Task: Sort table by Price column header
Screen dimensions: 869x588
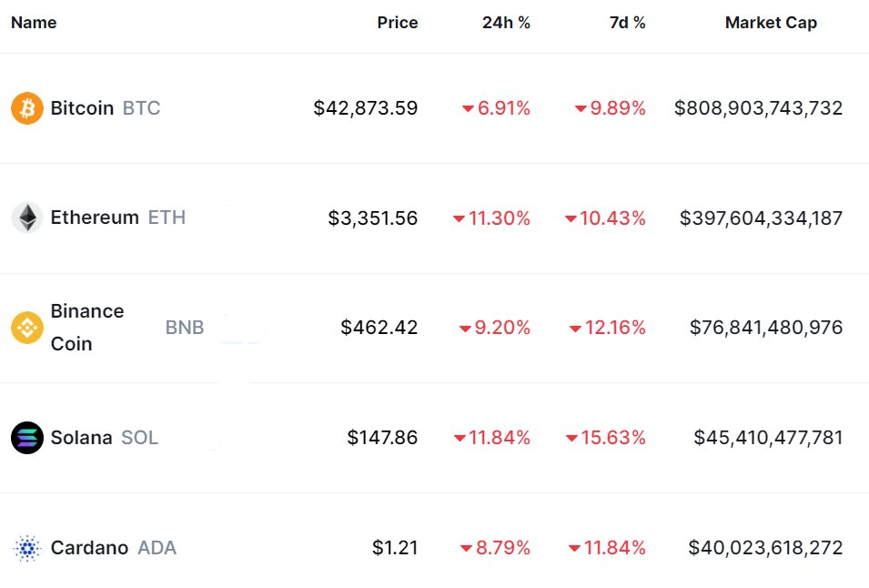Action: point(398,23)
